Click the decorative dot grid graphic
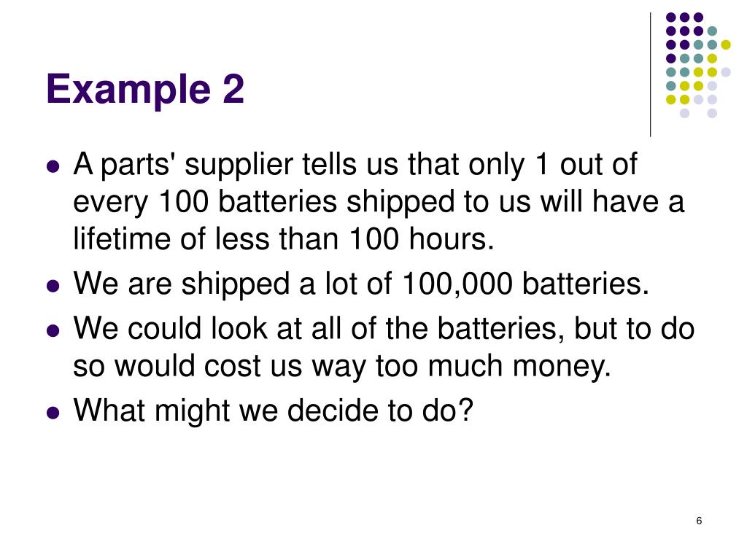747x560 pixels. (698, 65)
